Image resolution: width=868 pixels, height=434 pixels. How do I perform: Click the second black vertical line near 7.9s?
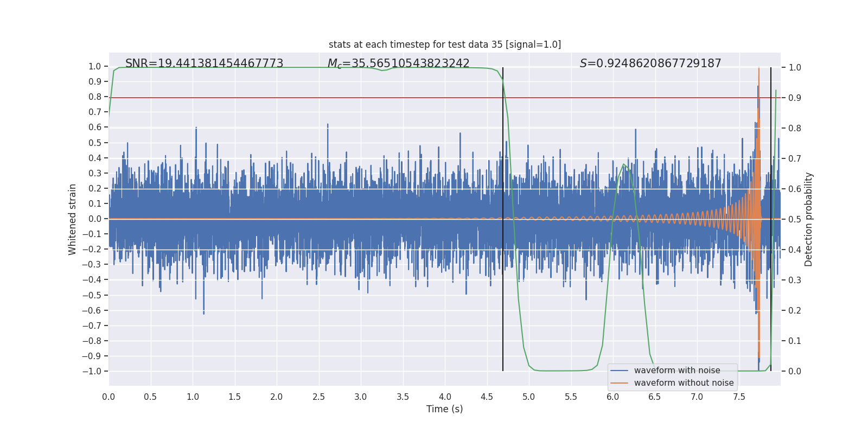(771, 219)
